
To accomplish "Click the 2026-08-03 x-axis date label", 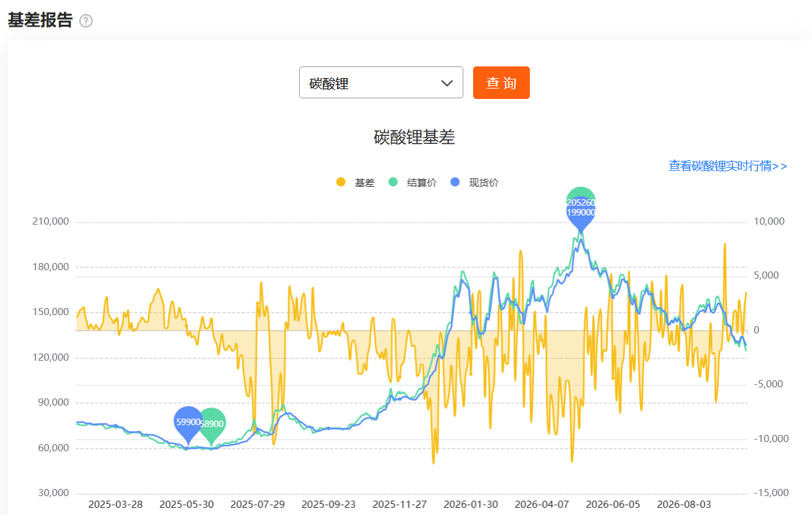I will coord(684,504).
